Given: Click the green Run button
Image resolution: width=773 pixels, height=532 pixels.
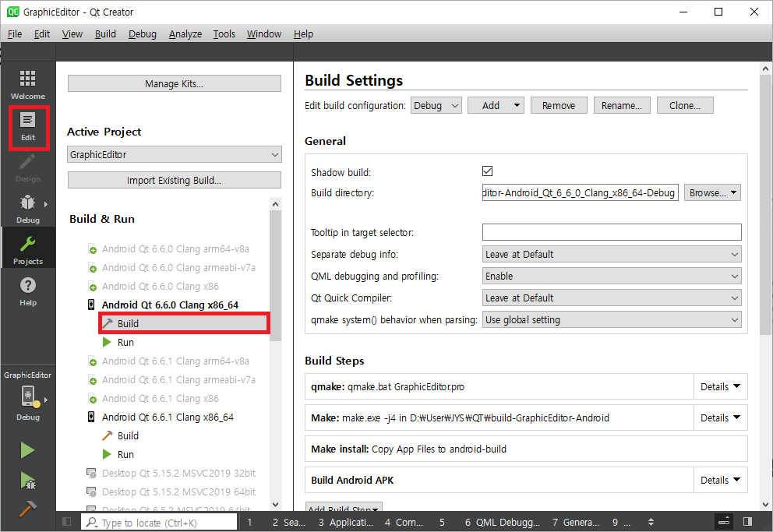Looking at the screenshot, I should pyautogui.click(x=27, y=450).
